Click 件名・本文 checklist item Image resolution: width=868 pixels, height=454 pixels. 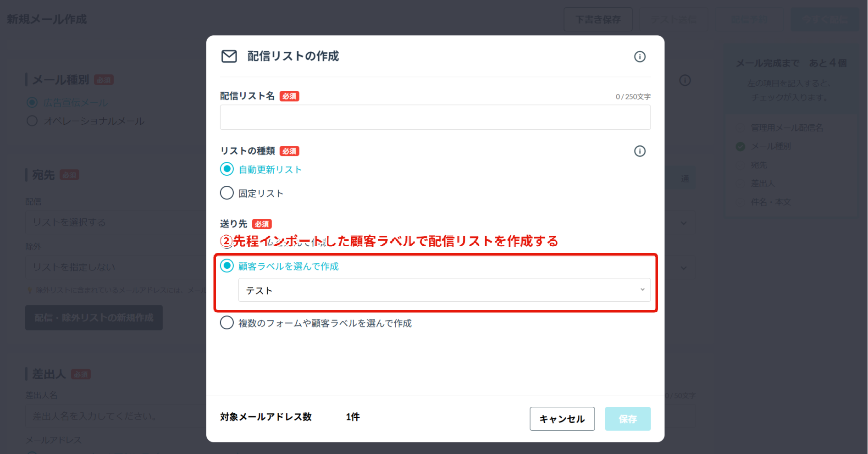pos(771,202)
